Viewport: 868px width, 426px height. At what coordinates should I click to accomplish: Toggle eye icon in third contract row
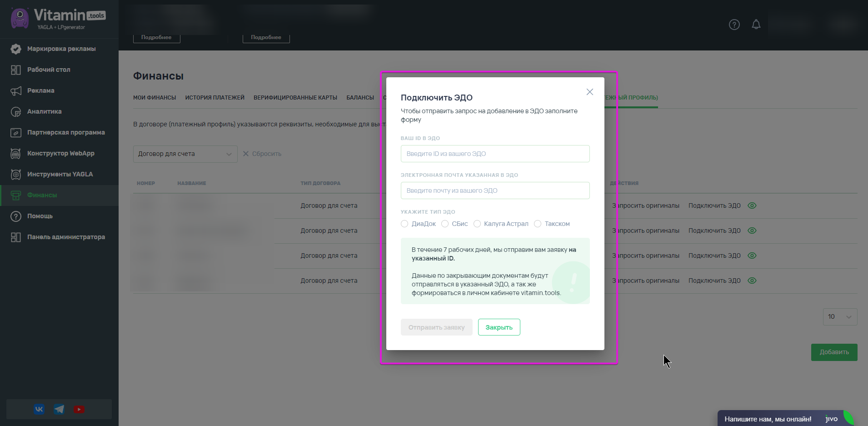pos(752,256)
